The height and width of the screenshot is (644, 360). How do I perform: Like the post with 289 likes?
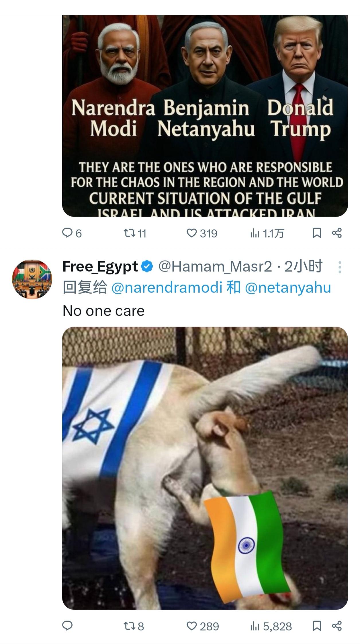[x=203, y=626]
